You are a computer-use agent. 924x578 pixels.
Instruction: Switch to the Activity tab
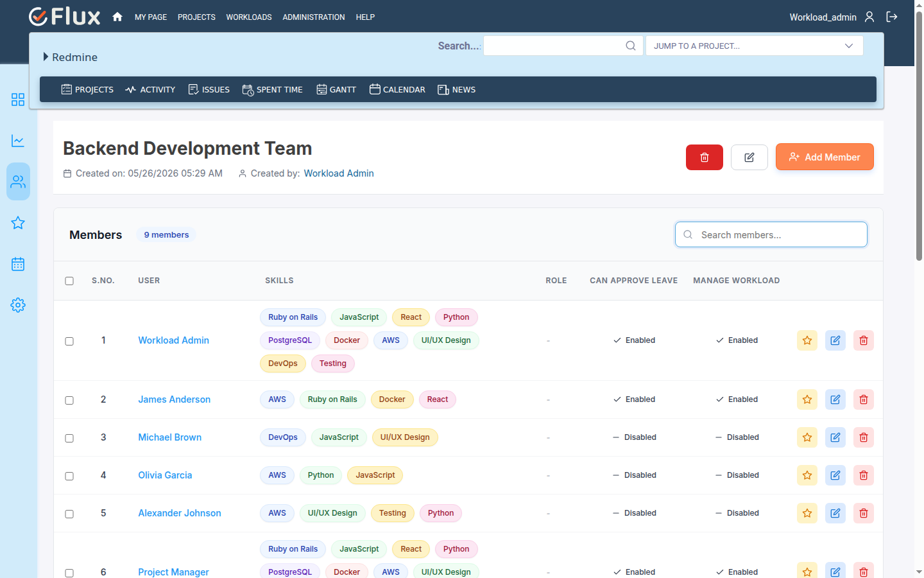click(x=150, y=89)
